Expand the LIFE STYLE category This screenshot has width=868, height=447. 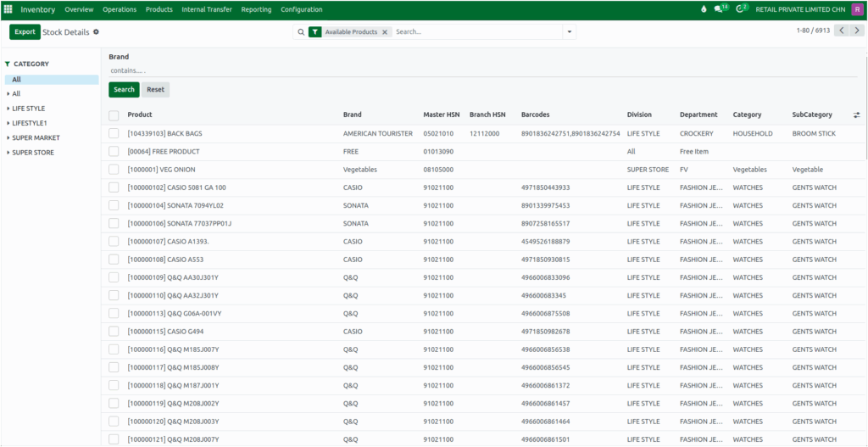pyautogui.click(x=8, y=109)
